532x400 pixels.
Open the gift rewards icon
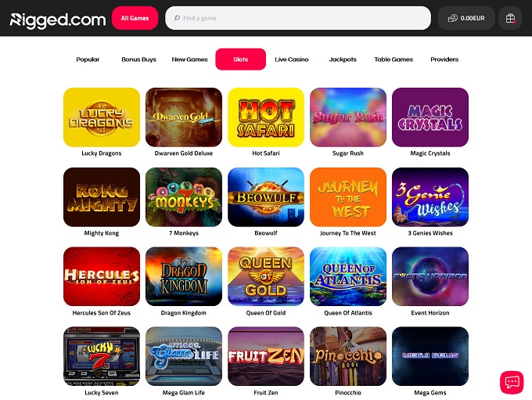click(x=510, y=18)
